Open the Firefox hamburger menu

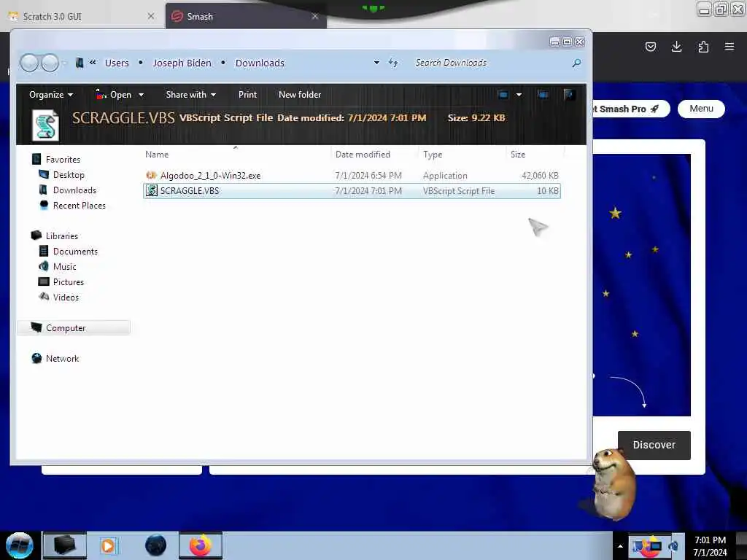pos(729,47)
